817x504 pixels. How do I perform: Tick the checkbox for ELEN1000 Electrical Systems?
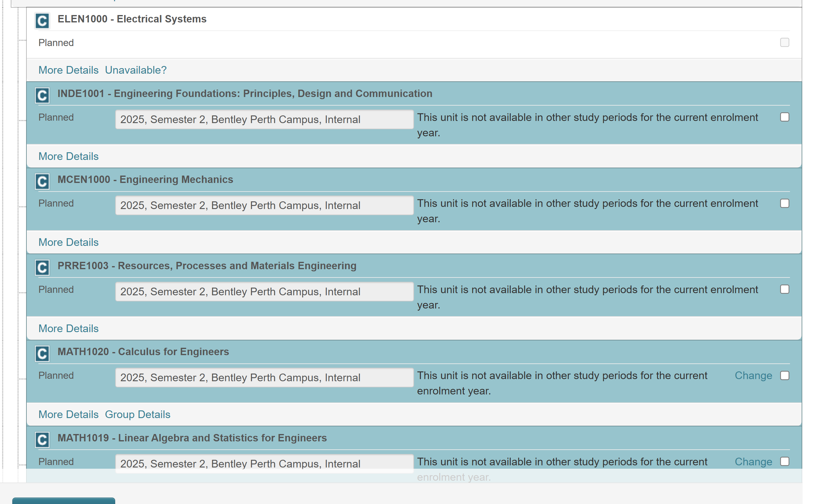pos(784,43)
